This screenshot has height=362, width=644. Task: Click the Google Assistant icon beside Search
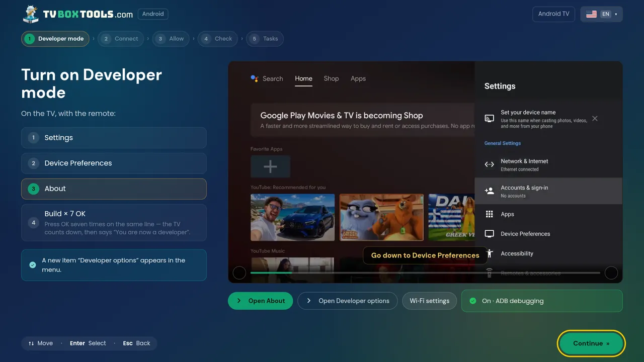coord(255,78)
